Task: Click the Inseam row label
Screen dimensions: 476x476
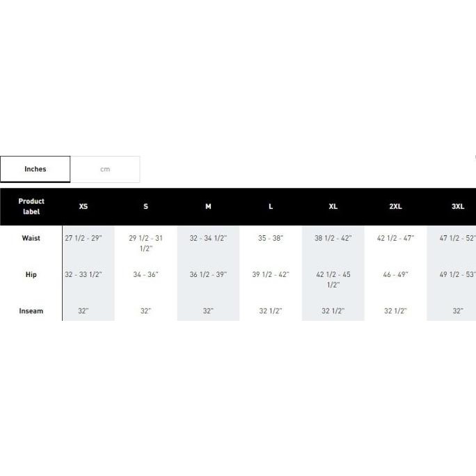Action: click(31, 311)
